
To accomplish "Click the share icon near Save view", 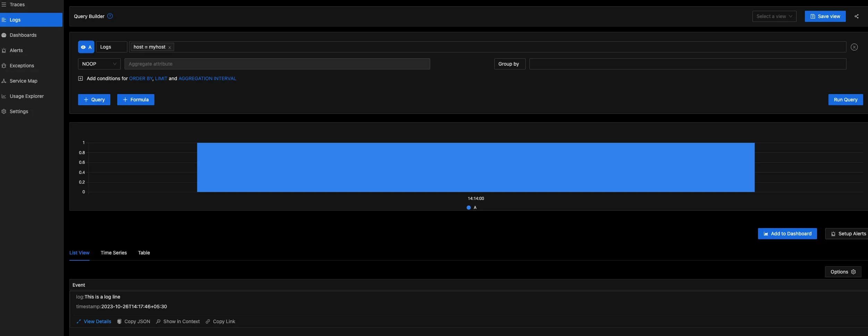I will (x=856, y=16).
